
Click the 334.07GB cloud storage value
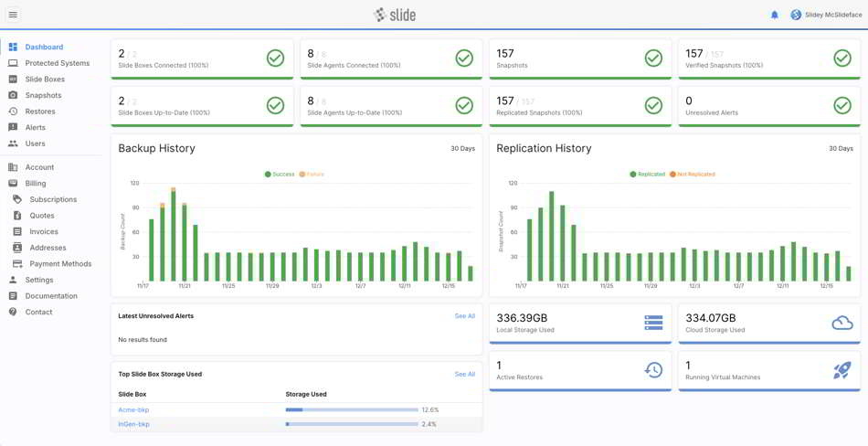(x=711, y=318)
